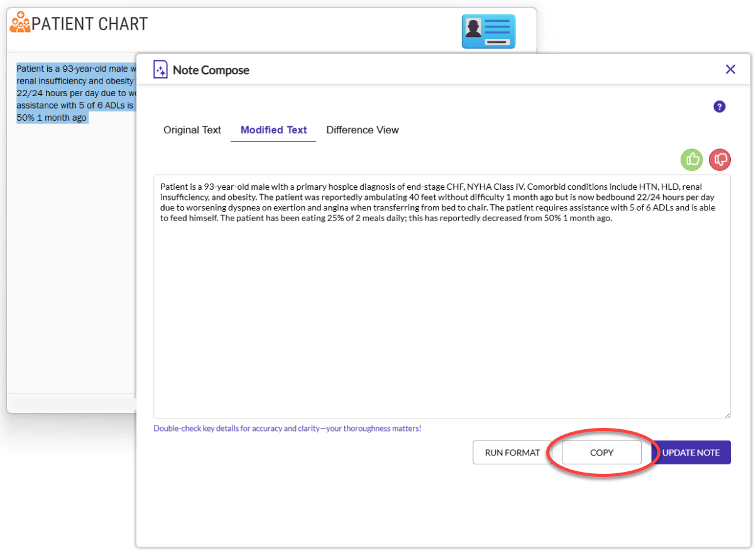
Task: Click the text area resize grip
Action: (x=726, y=415)
